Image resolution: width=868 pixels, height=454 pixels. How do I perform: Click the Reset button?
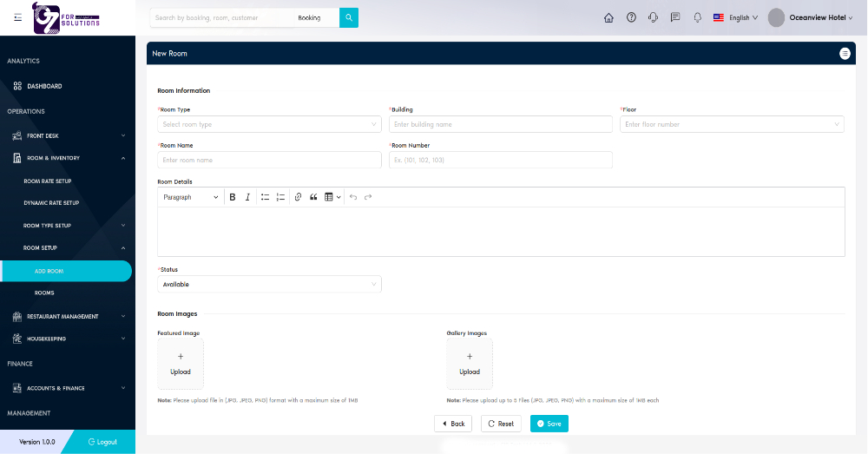tap(501, 424)
